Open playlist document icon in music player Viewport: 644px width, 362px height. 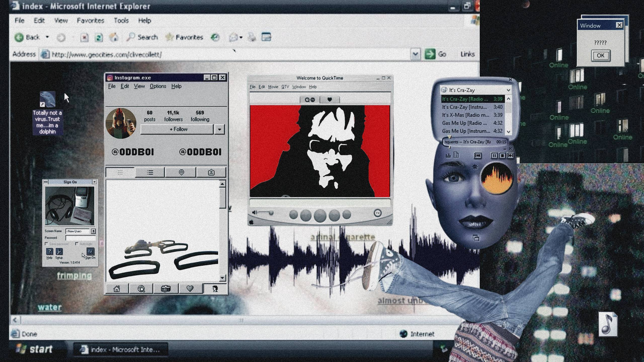click(x=456, y=155)
